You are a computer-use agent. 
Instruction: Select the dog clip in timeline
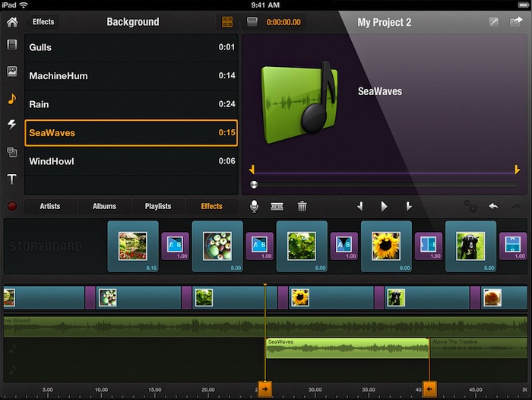tap(427, 297)
